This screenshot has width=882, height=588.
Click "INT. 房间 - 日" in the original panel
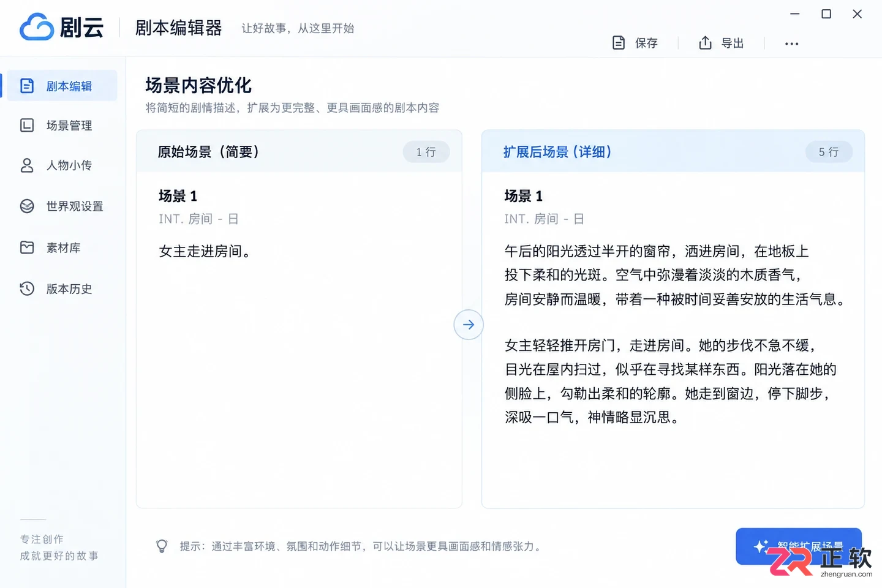click(198, 219)
